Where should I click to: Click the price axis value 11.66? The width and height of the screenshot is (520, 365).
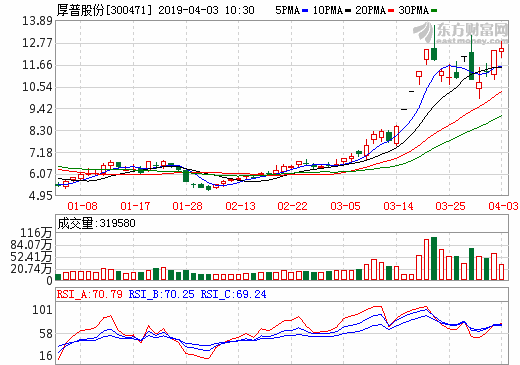37,65
